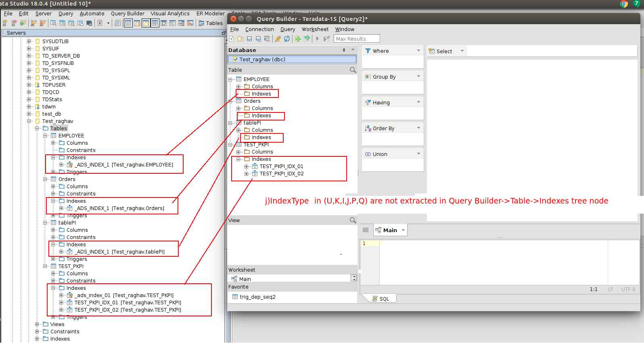
Task: Click the Chrome icon in the system tray
Action: 624,4
